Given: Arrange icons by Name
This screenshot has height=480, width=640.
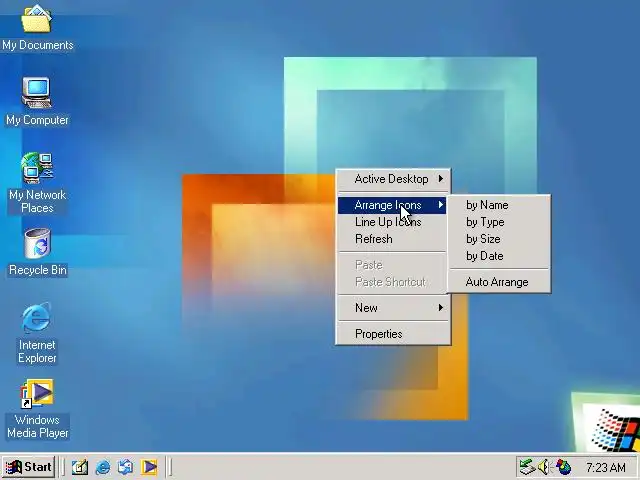Looking at the screenshot, I should pyautogui.click(x=499, y=205).
